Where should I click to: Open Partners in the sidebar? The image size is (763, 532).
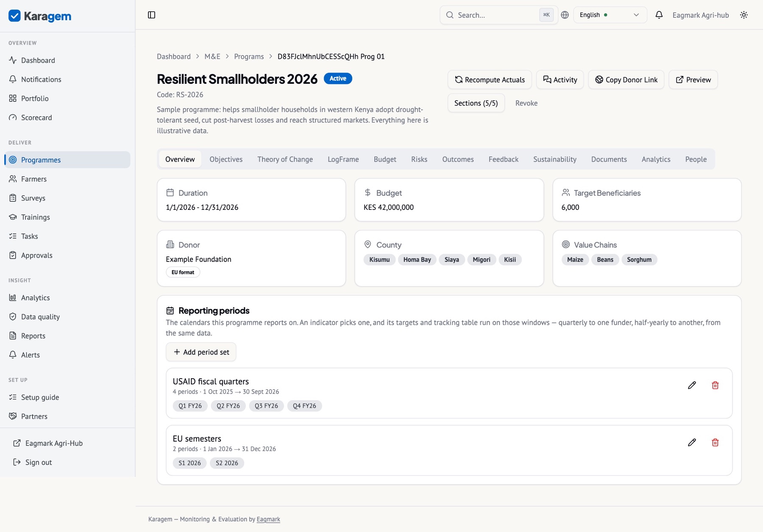point(67,416)
